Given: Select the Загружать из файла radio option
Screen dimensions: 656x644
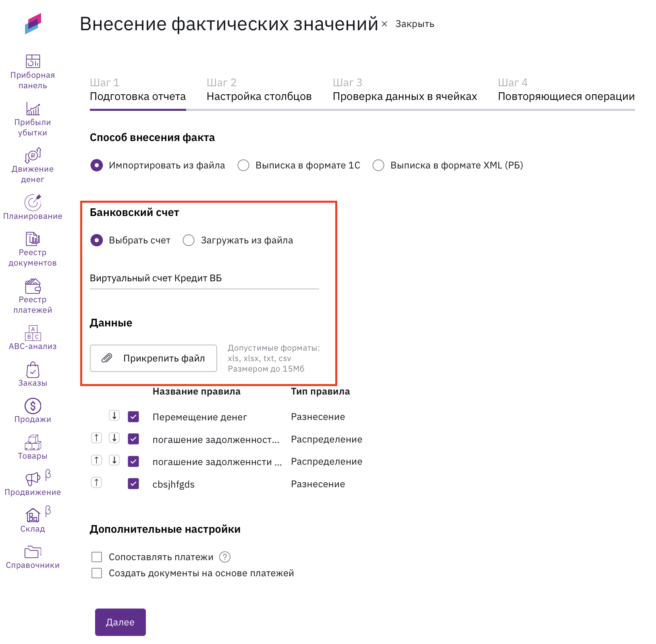Looking at the screenshot, I should coord(189,240).
